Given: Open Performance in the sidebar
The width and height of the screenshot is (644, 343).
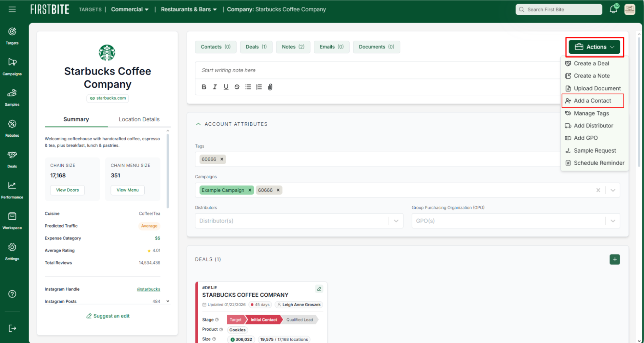Looking at the screenshot, I should 12,190.
